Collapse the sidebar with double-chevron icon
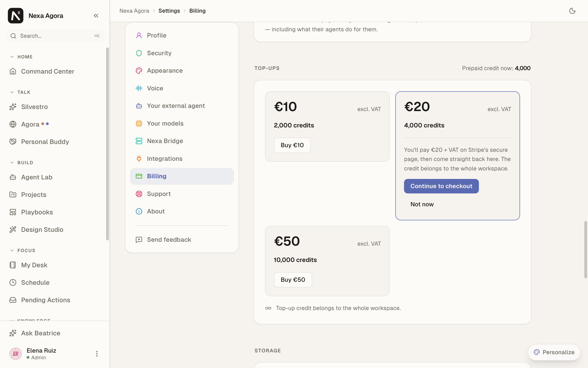 (96, 16)
